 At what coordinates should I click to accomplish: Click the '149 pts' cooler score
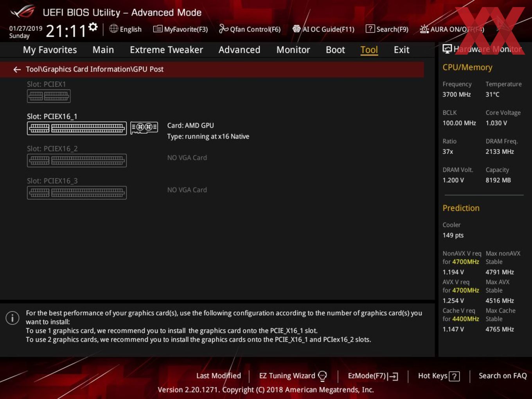tap(453, 235)
